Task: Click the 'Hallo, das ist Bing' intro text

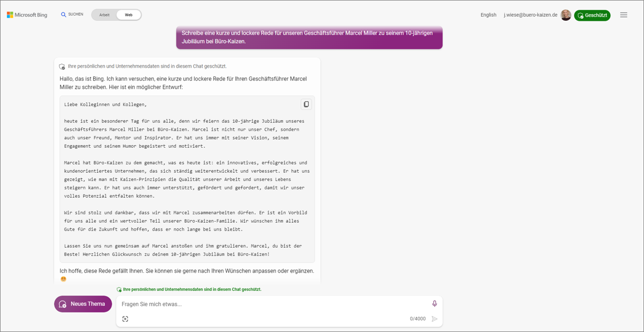Action: [x=183, y=83]
